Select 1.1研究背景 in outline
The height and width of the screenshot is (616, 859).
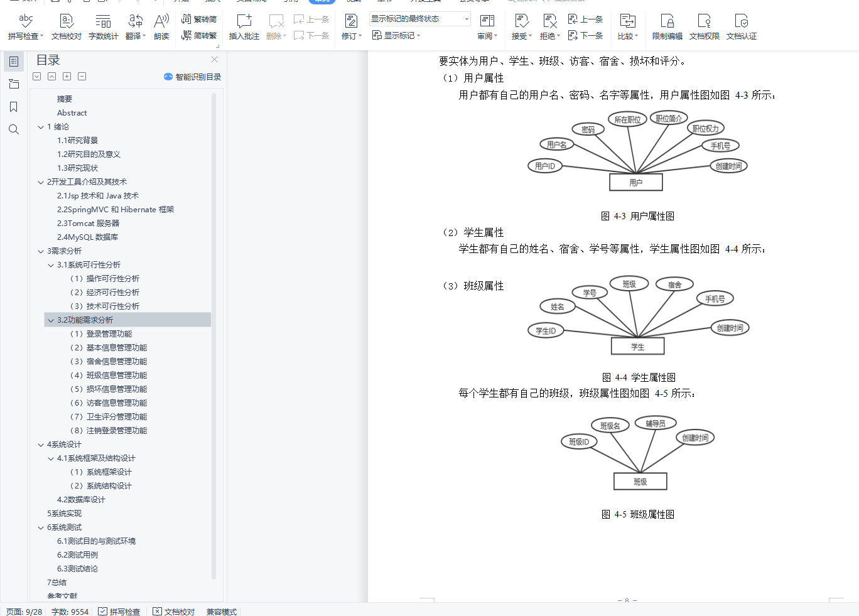point(77,141)
